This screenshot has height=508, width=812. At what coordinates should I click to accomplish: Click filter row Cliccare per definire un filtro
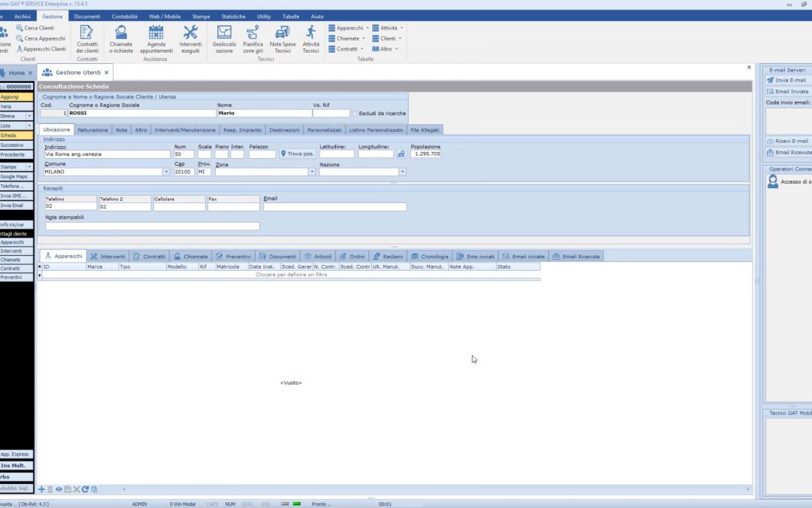pos(291,275)
